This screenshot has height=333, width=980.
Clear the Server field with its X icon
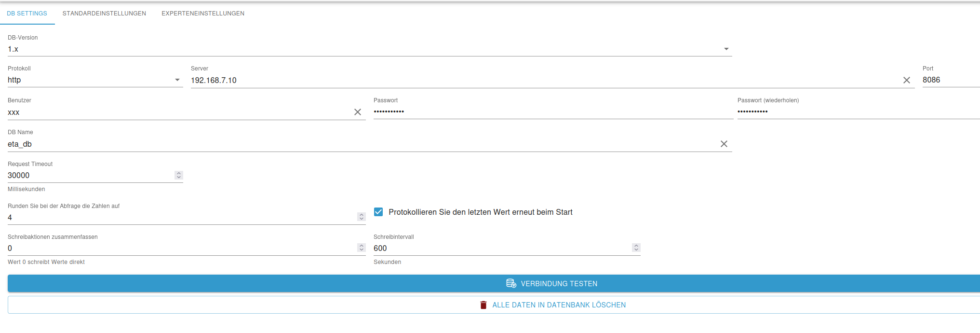(x=906, y=80)
